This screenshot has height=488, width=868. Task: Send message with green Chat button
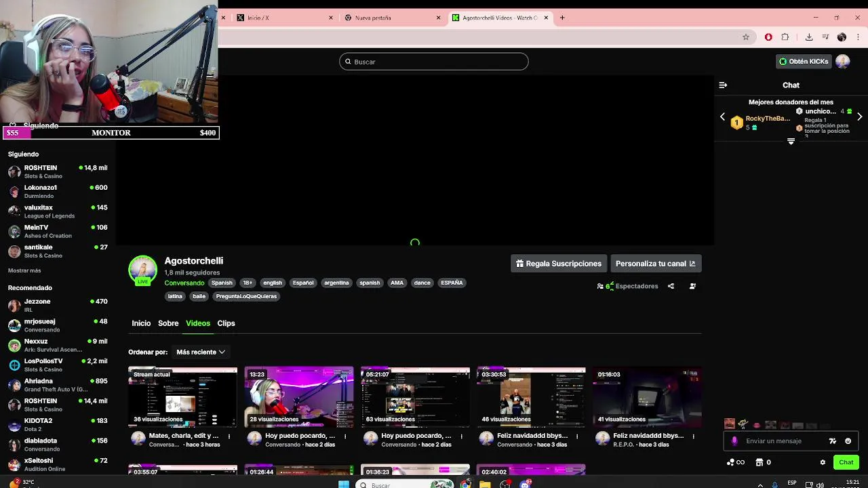[846, 462]
